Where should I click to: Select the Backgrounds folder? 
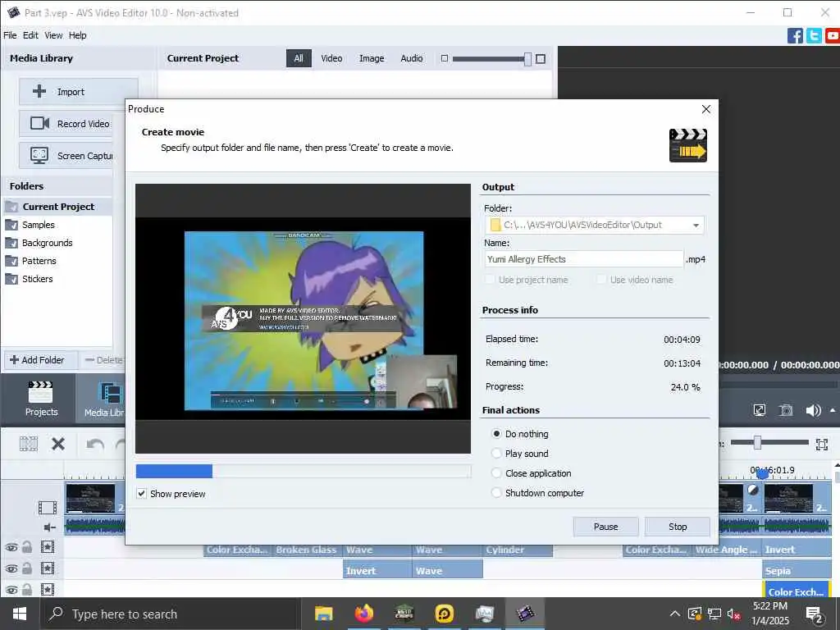(x=47, y=243)
